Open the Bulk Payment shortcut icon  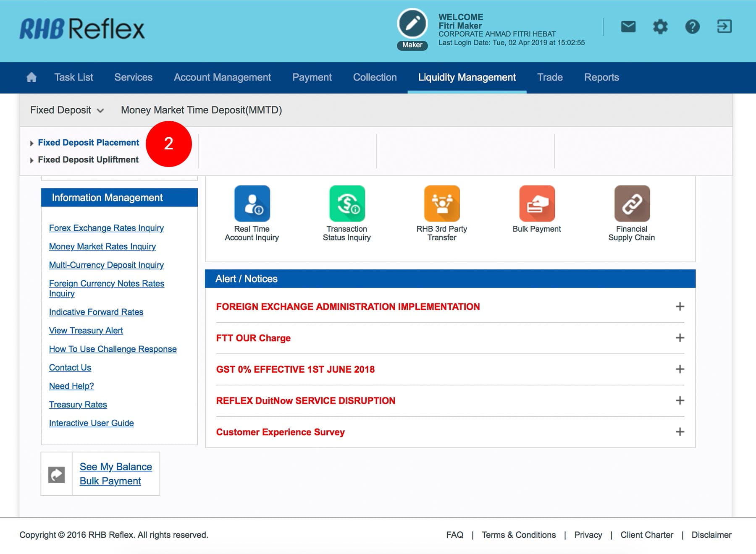coord(537,204)
